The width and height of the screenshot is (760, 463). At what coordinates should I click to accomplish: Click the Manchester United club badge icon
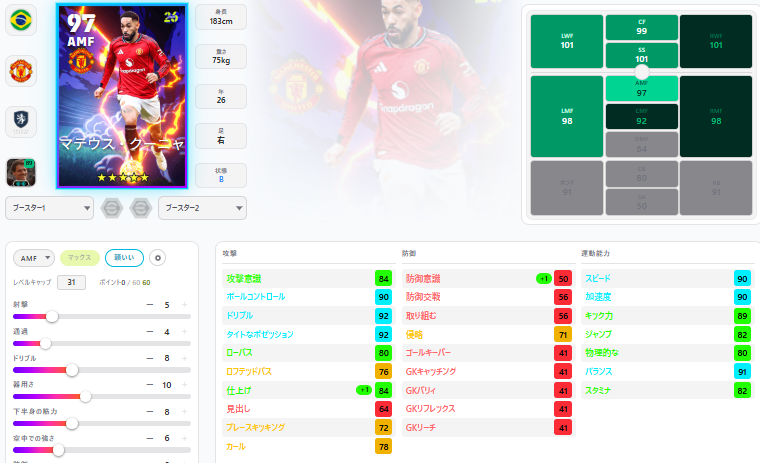click(x=21, y=71)
